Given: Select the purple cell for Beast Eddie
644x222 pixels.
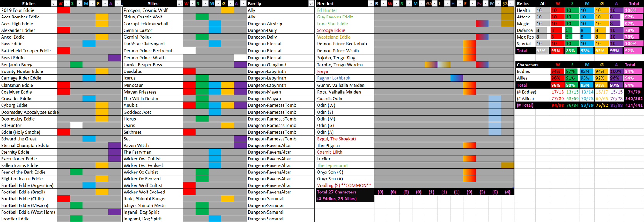Looking at the screenshot, I should click(114, 58).
